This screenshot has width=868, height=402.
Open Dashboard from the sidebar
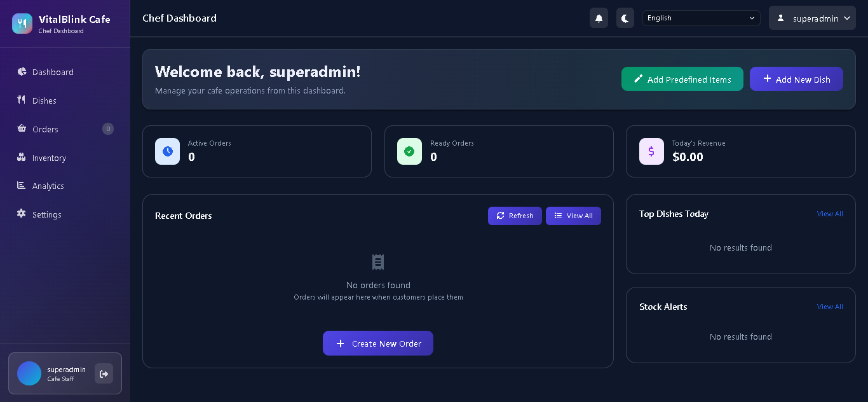53,73
